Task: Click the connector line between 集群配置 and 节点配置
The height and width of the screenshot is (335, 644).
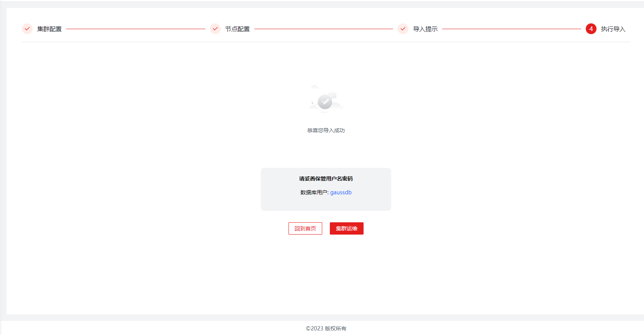Action: pos(136,29)
